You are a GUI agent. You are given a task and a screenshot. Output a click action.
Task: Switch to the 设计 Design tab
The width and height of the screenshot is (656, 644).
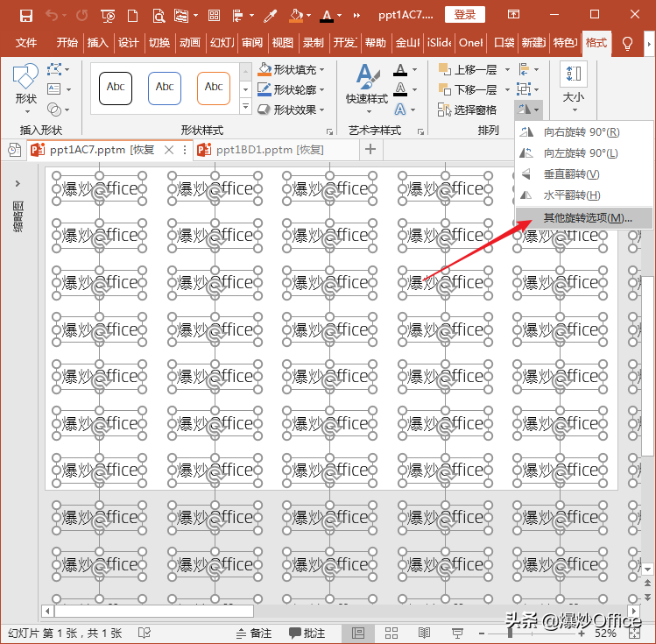click(x=129, y=43)
